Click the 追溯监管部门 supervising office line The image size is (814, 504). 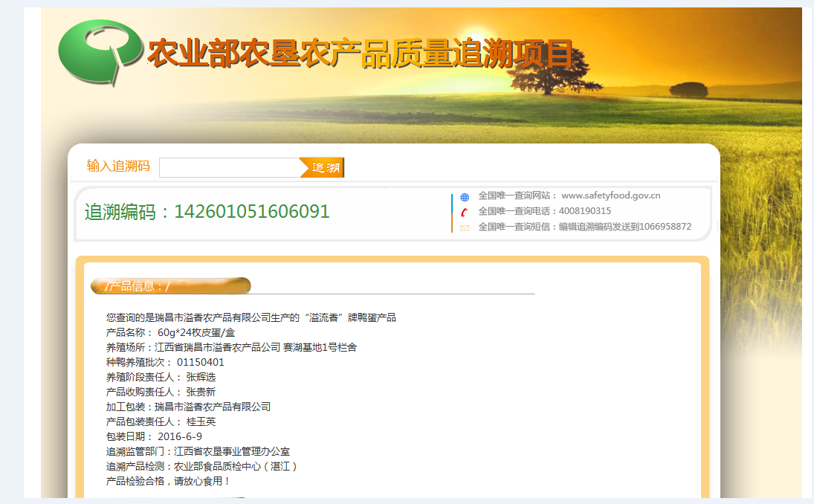point(198,451)
